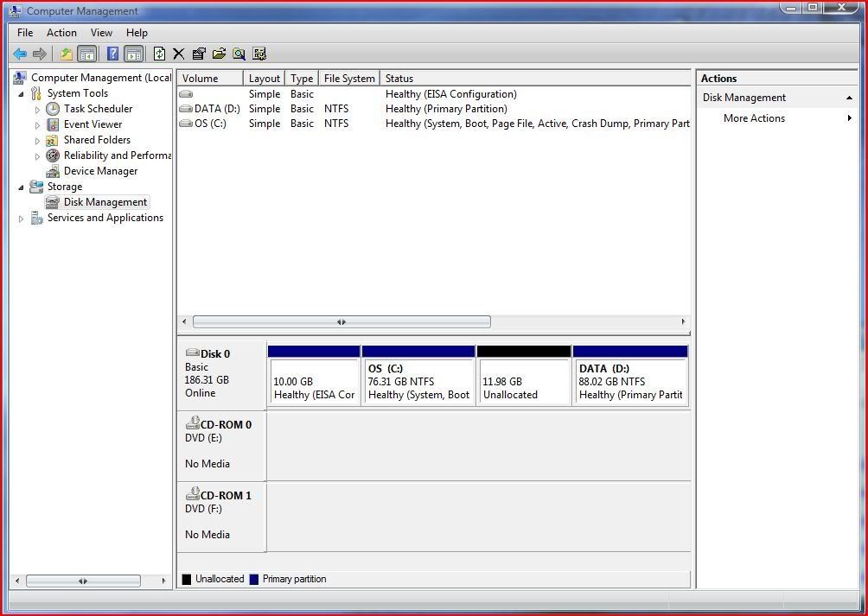The image size is (868, 616).
Task: Click the Forward arrow toolbar icon
Action: click(x=39, y=54)
